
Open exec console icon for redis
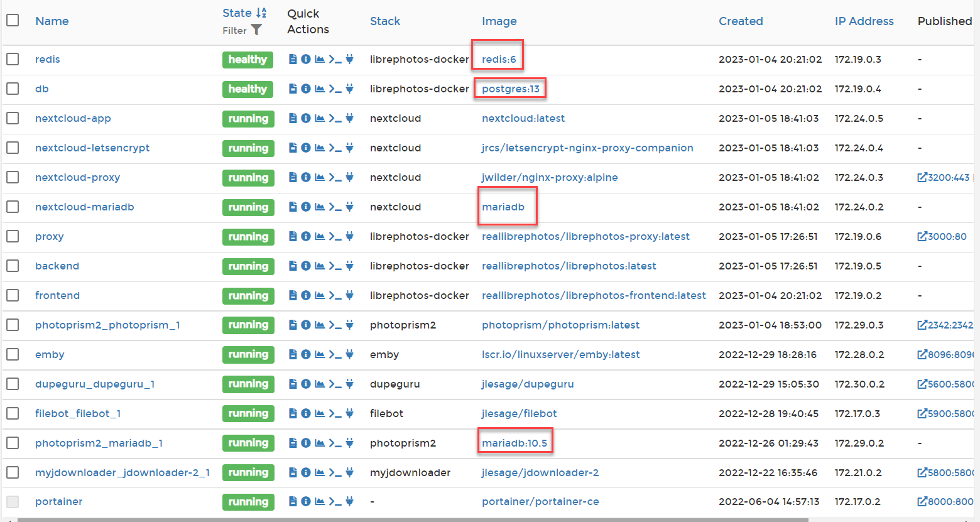[x=335, y=59]
